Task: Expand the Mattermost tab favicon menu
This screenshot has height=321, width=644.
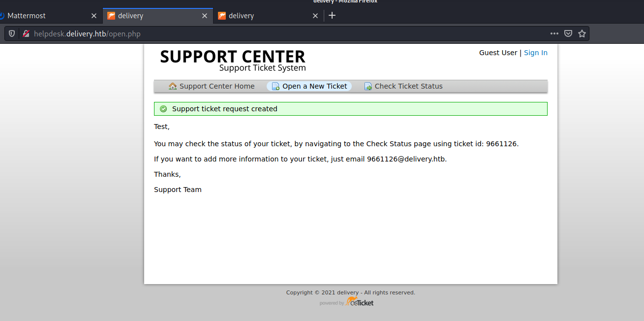Action: [2, 15]
